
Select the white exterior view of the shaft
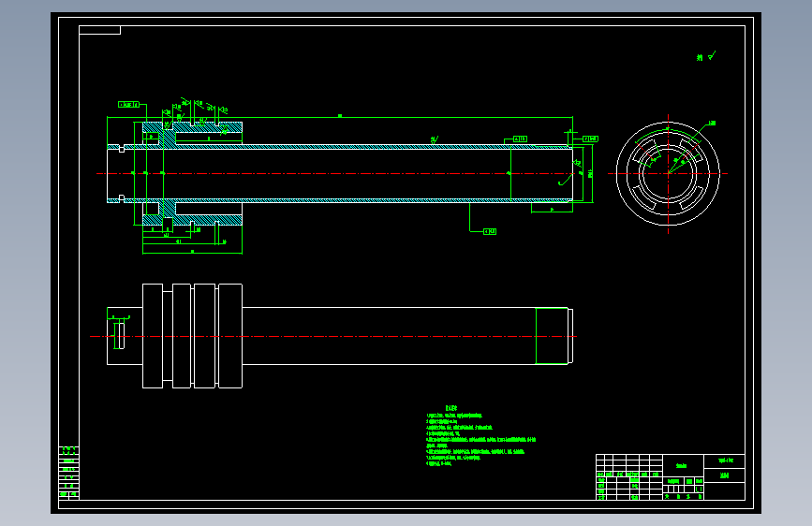click(340, 336)
